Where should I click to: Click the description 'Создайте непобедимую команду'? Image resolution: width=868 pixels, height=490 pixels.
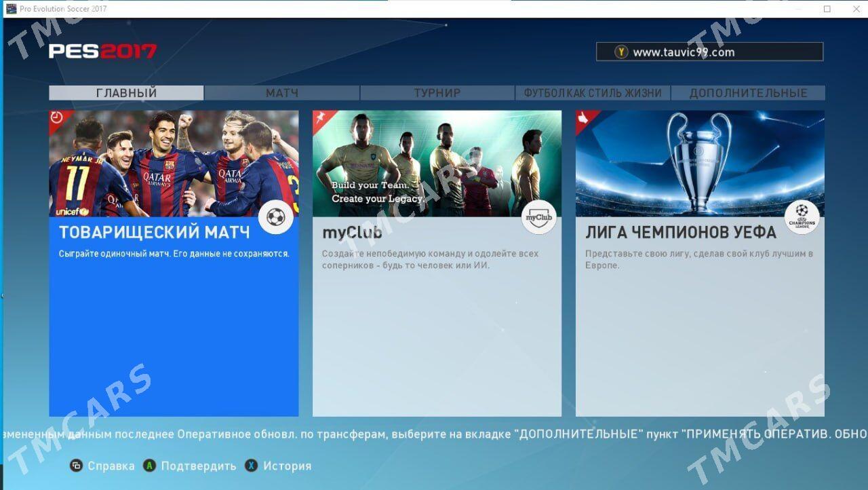431,259
